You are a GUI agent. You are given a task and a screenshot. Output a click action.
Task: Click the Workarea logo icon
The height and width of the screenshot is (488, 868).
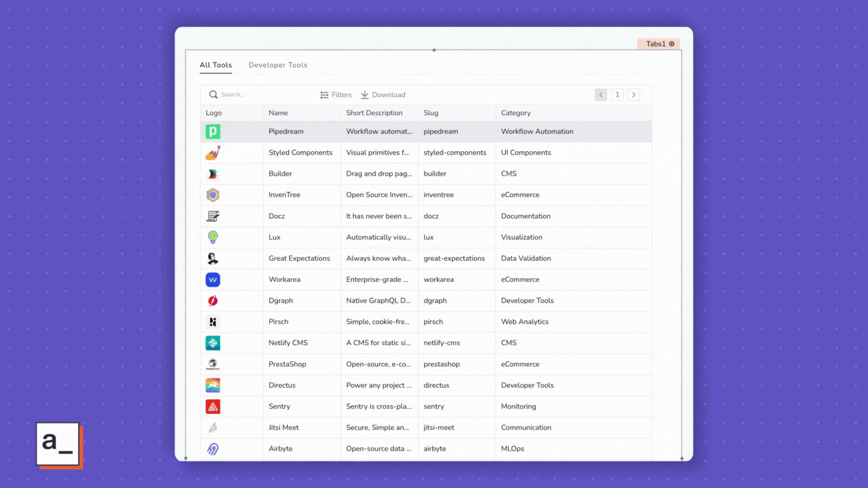(213, 280)
